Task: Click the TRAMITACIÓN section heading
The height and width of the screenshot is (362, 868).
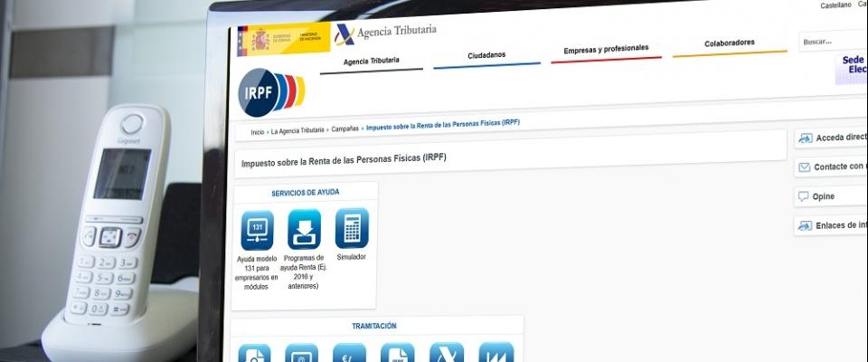Action: [x=374, y=326]
